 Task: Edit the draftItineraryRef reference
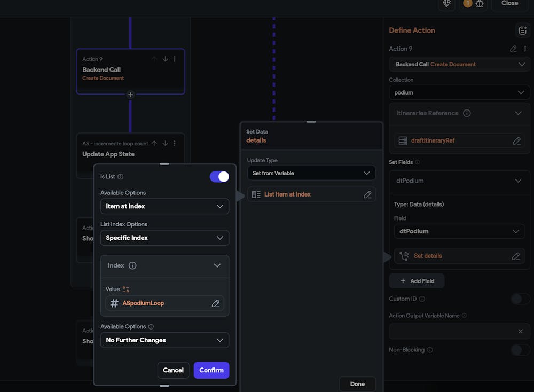(516, 140)
